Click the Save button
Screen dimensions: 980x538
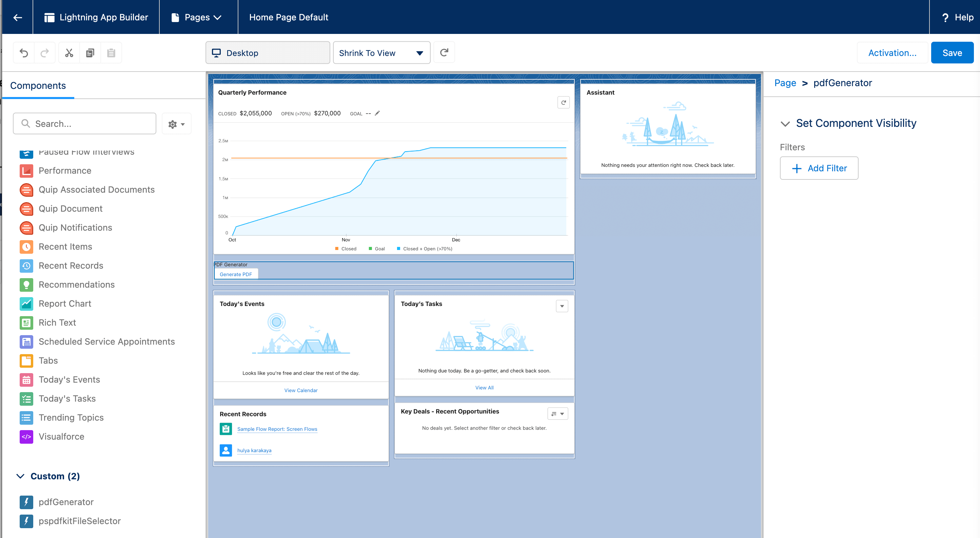point(952,53)
